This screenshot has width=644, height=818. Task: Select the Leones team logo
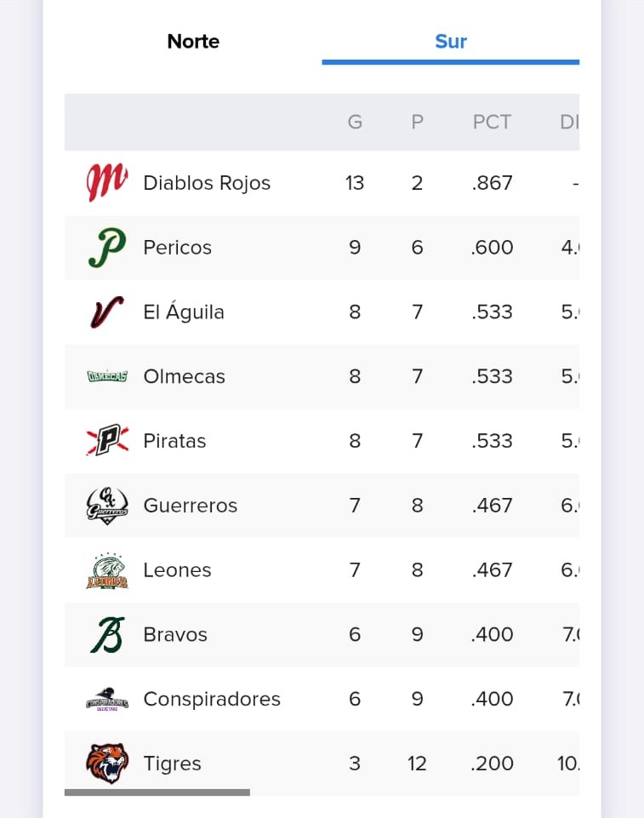click(107, 570)
